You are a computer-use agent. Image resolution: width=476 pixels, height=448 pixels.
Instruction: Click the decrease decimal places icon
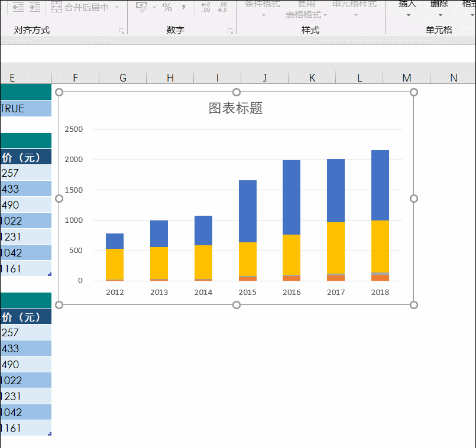pos(222,7)
